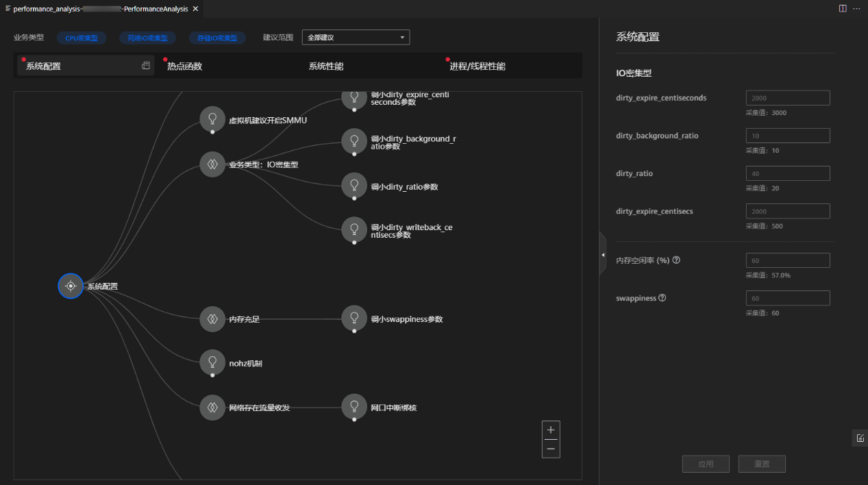Image resolution: width=868 pixels, height=485 pixels.
Task: Click the 业务类型: IO密集型 diamond node icon
Action: [x=212, y=164]
